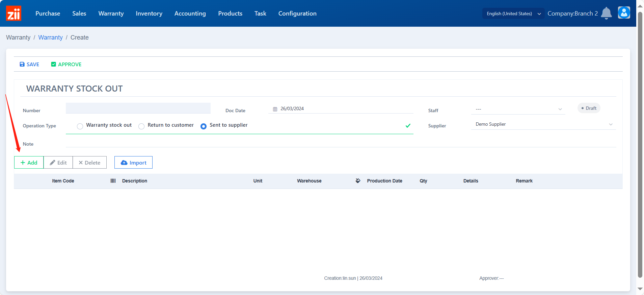Click the APPROVE button
The height and width of the screenshot is (295, 644).
pos(66,64)
